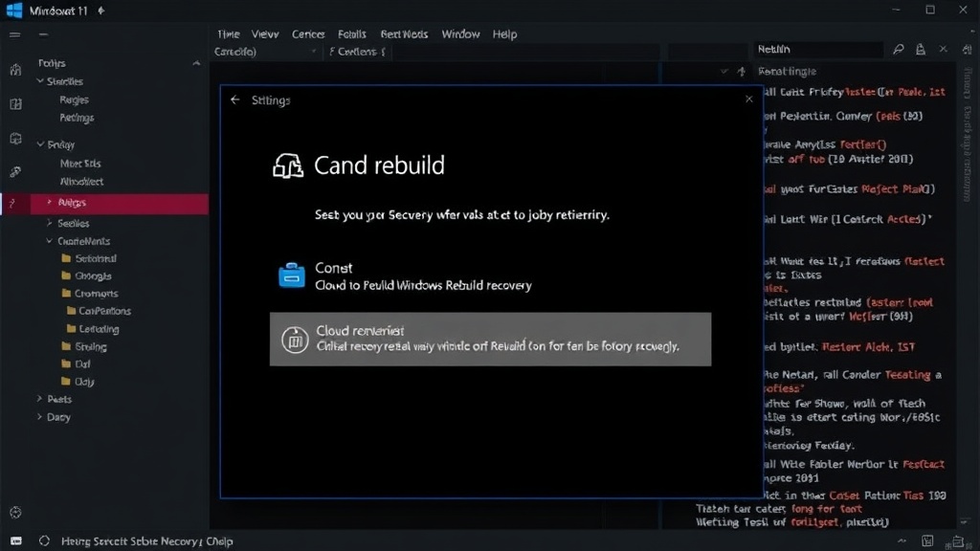Screen dimensions: 980x551
Task: Open the Clojy folder
Action: tap(84, 381)
